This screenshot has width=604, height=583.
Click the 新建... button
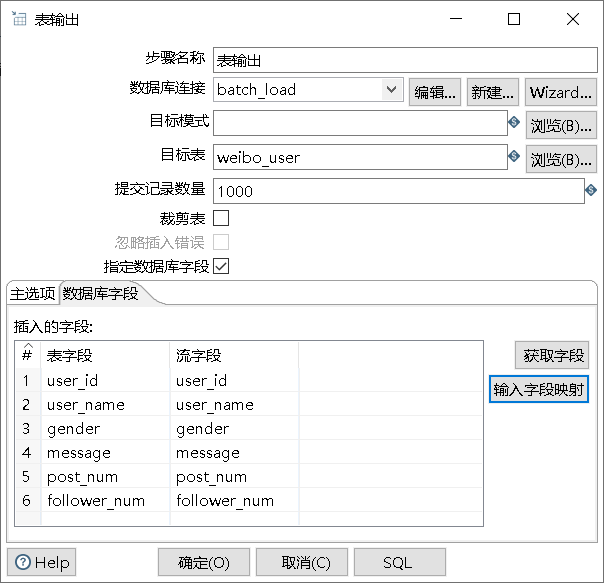point(493,92)
